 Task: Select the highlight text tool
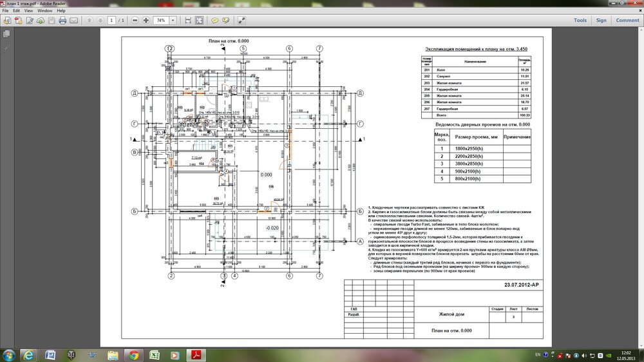(x=227, y=21)
